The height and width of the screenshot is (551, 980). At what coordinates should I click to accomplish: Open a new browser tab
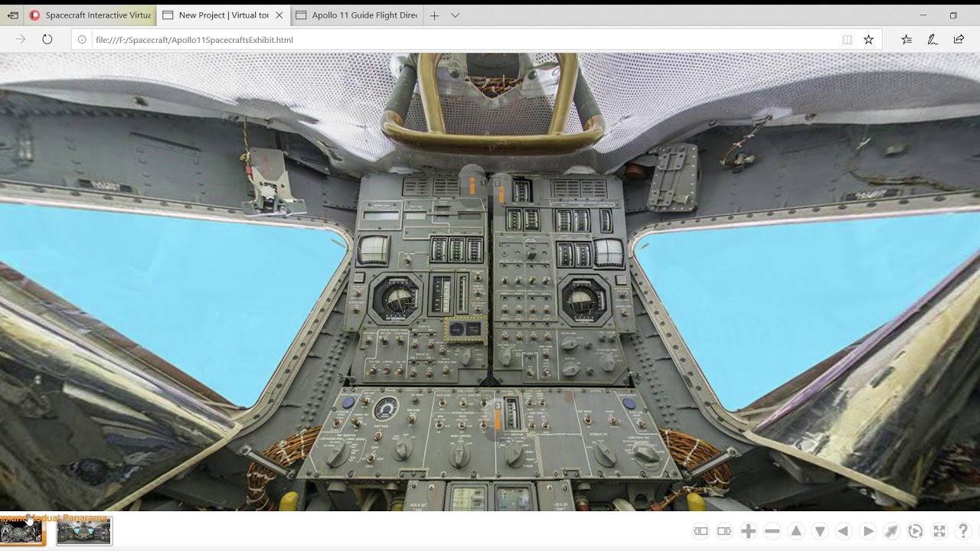(434, 15)
